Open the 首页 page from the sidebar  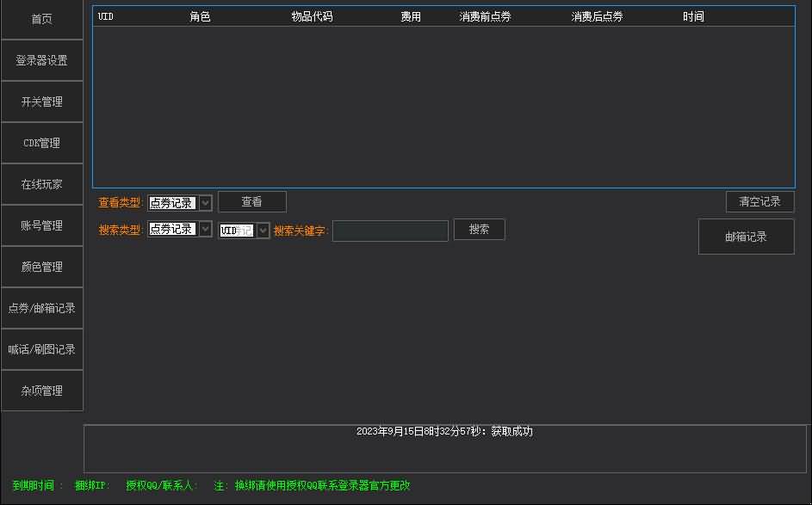(40, 18)
